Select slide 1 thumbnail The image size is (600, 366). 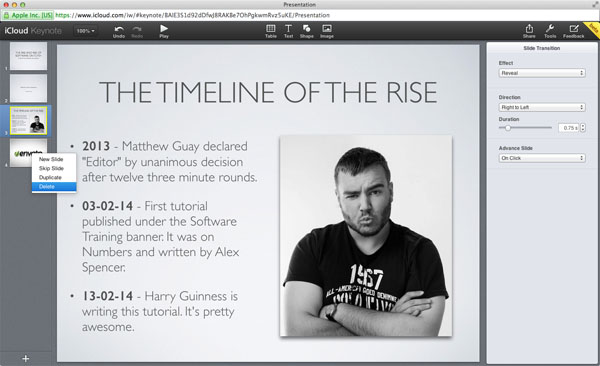tap(29, 56)
